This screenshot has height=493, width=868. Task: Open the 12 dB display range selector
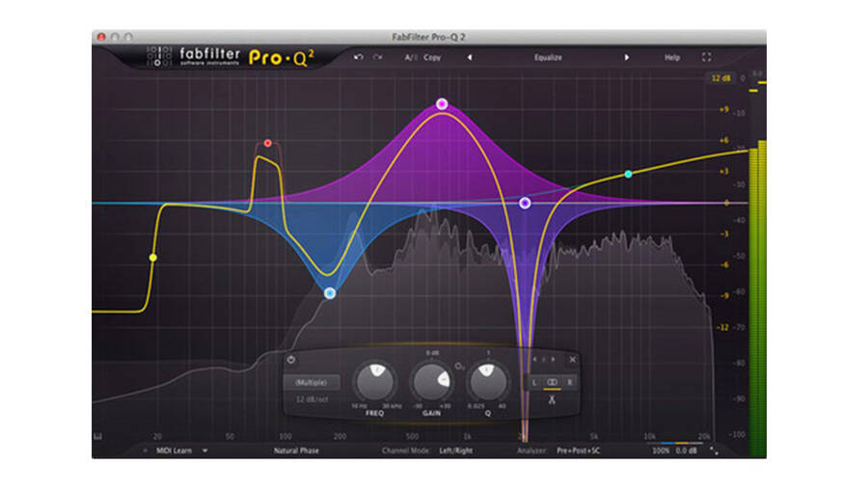pos(720,78)
